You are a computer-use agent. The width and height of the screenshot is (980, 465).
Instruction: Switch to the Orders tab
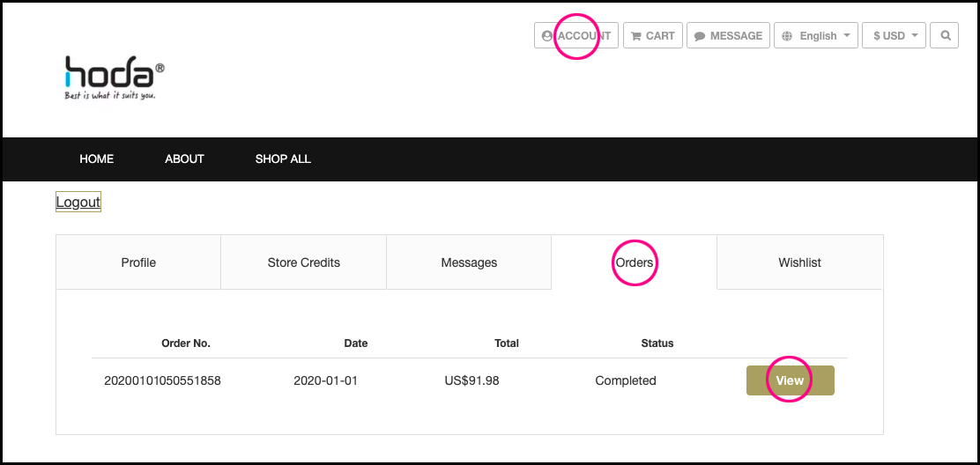(634, 262)
